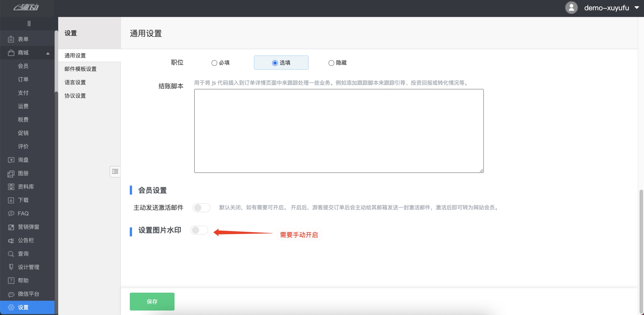Select the 隐藏 radio for 职位
Image resolution: width=644 pixels, height=315 pixels.
(x=331, y=63)
